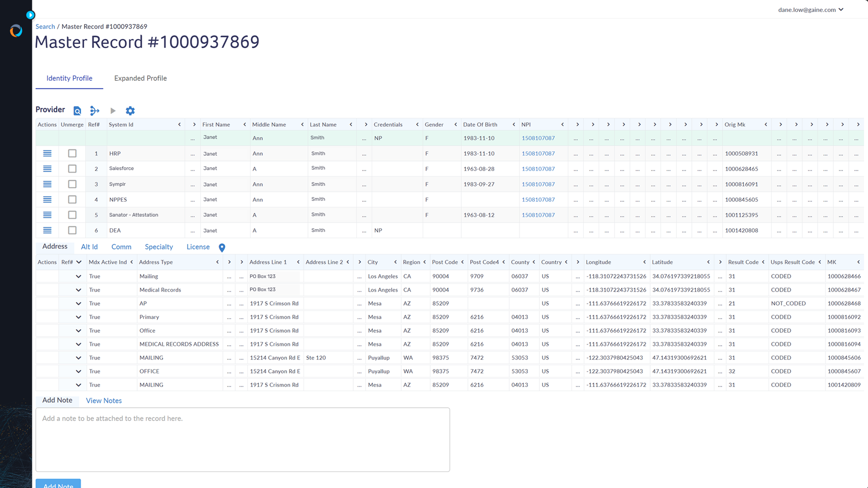Image resolution: width=868 pixels, height=488 pixels.
Task: Expand the Medical Records address row chevron
Action: pyautogui.click(x=78, y=290)
